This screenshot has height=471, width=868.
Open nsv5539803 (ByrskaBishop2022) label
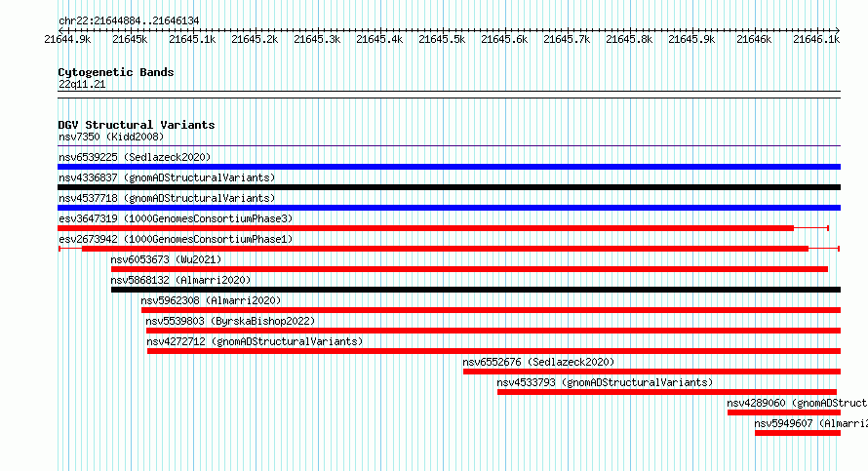click(x=230, y=321)
